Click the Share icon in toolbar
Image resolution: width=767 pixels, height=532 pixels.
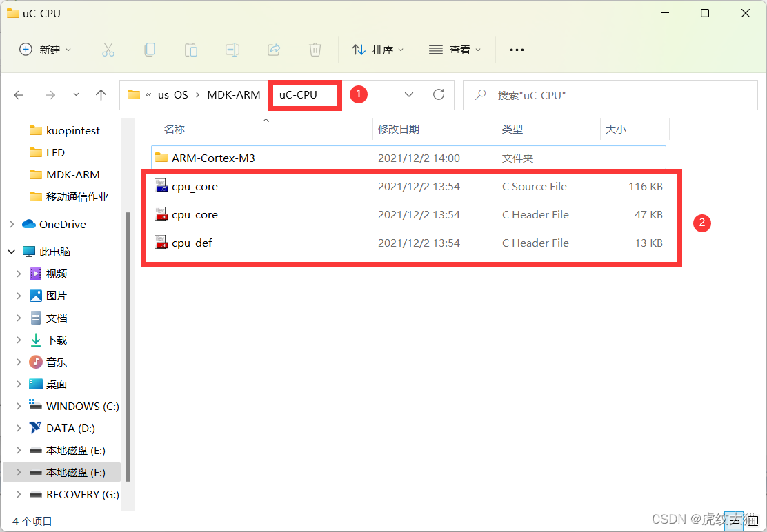coord(274,50)
